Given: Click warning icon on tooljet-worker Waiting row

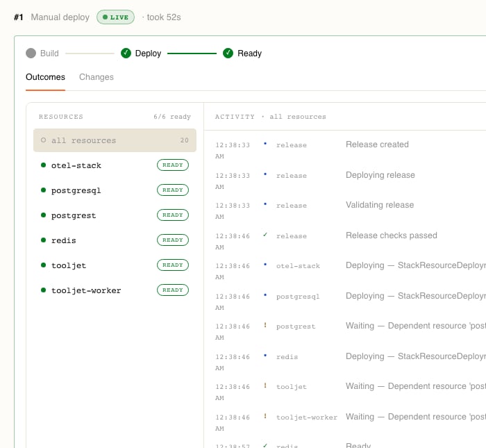Looking at the screenshot, I should click(265, 416).
